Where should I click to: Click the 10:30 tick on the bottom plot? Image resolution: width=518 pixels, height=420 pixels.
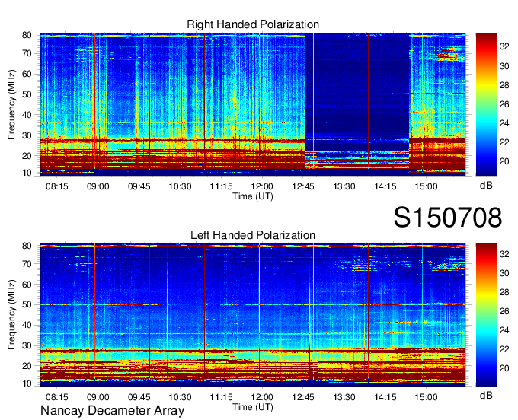180,397
